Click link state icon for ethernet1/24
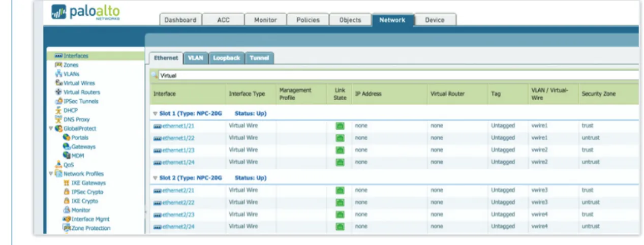Viewport: 644px width, 245px height. [340, 162]
